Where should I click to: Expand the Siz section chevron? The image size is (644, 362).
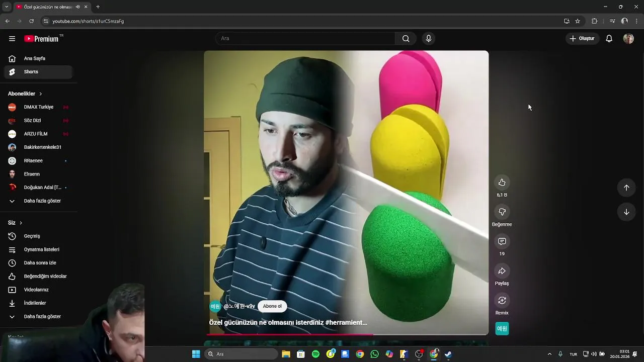(21, 223)
